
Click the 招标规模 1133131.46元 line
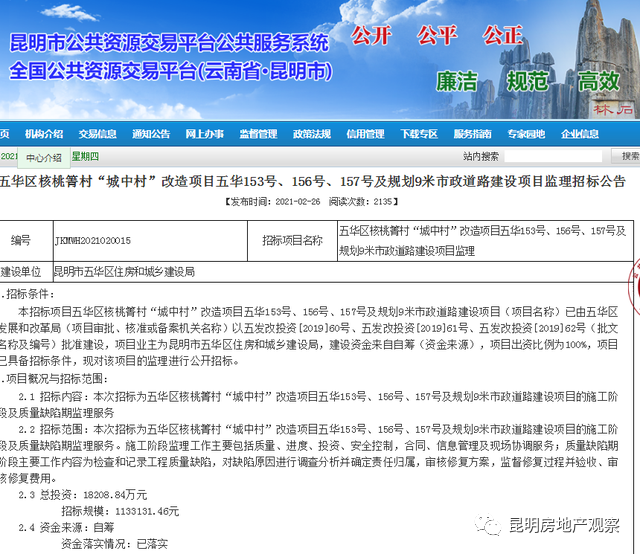click(x=120, y=512)
